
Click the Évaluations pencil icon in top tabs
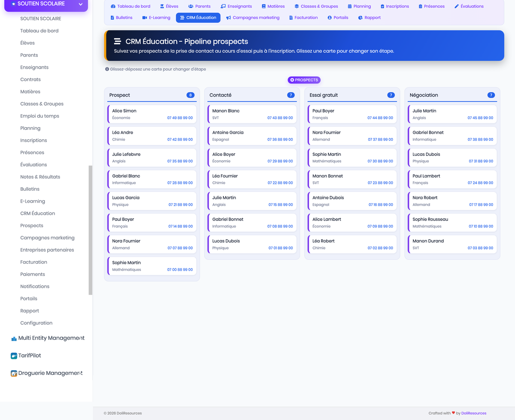pos(457,6)
